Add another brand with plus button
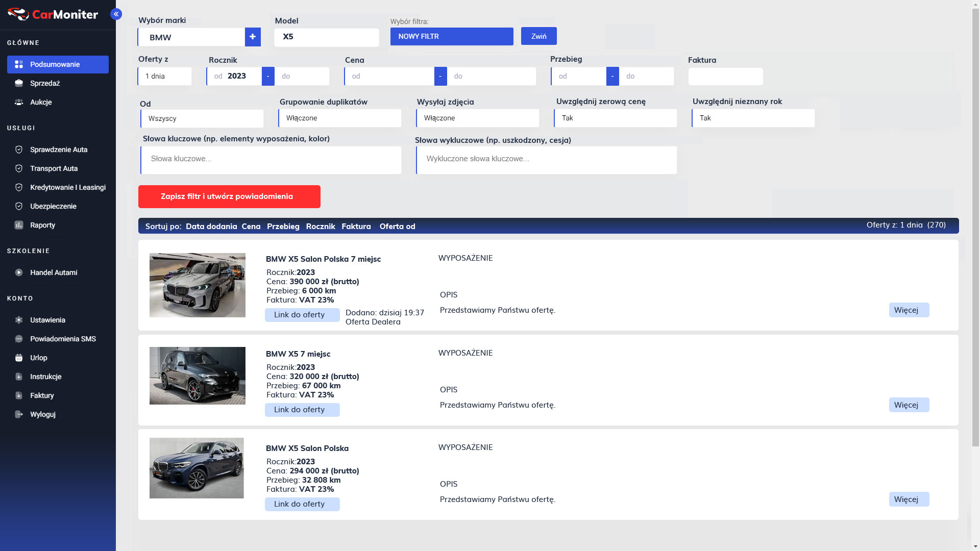 [253, 37]
